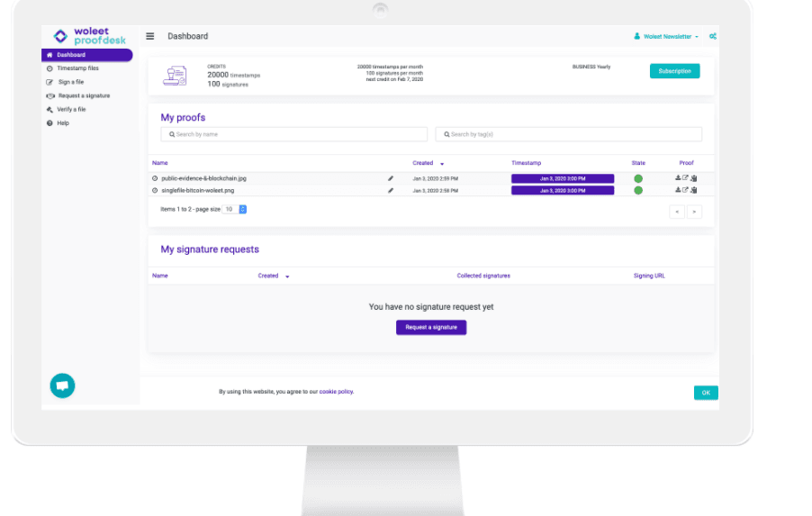Screen dimensions: 812x516
Task: Toggle the hamburger sidebar menu icon
Action: click(149, 36)
